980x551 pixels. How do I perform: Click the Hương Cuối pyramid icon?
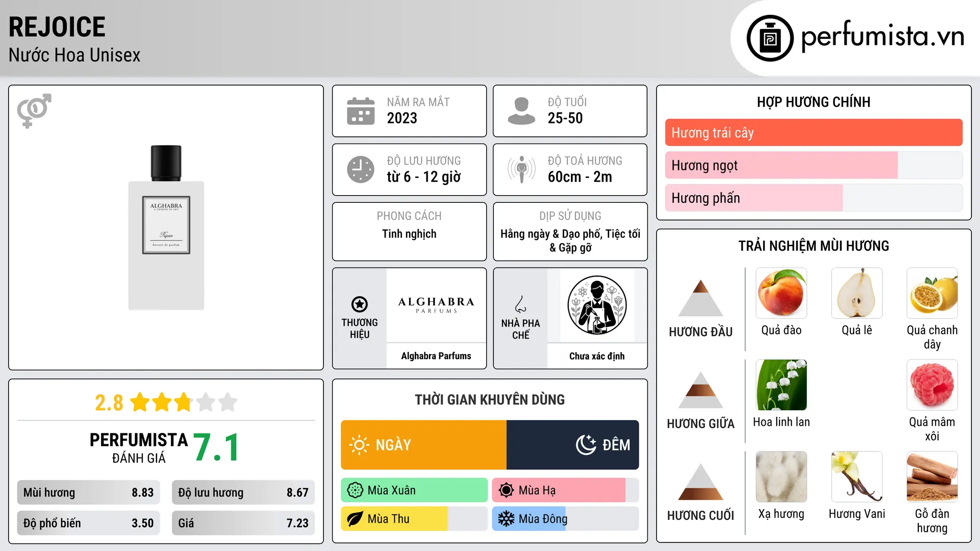pyautogui.click(x=701, y=482)
